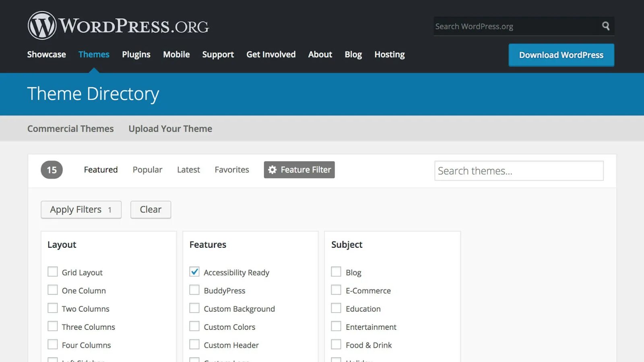The height and width of the screenshot is (362, 644).
Task: Open the Upload Your Theme link
Action: [x=170, y=129]
